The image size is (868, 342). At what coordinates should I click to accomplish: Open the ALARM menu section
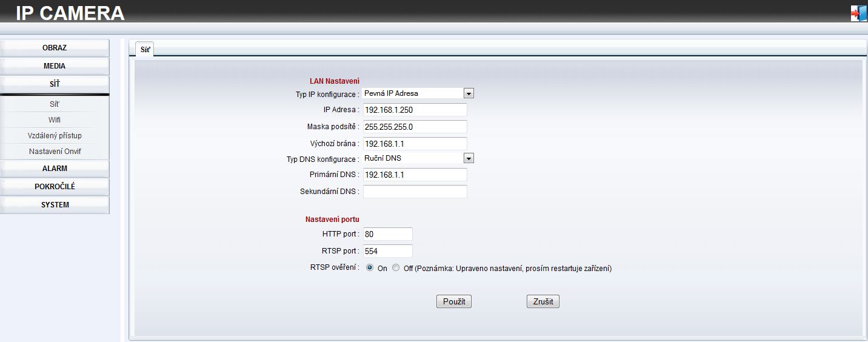tap(55, 169)
